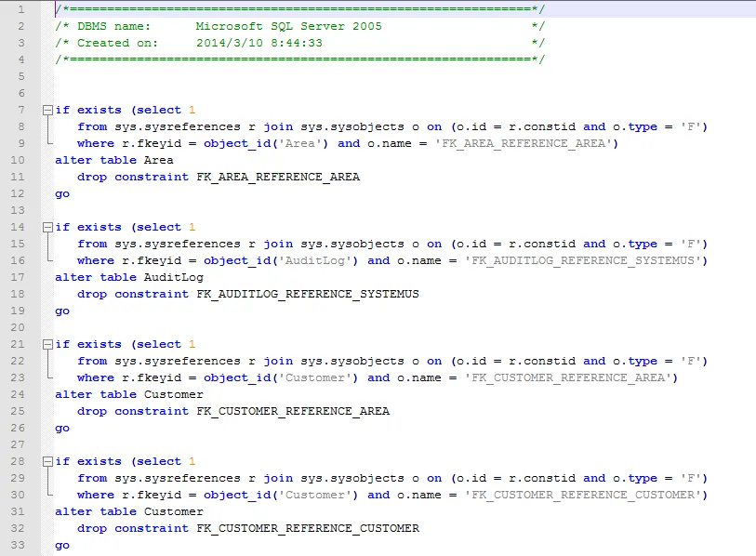Click line number 1 in the gutter
The width and height of the screenshot is (756, 556).
[x=20, y=9]
